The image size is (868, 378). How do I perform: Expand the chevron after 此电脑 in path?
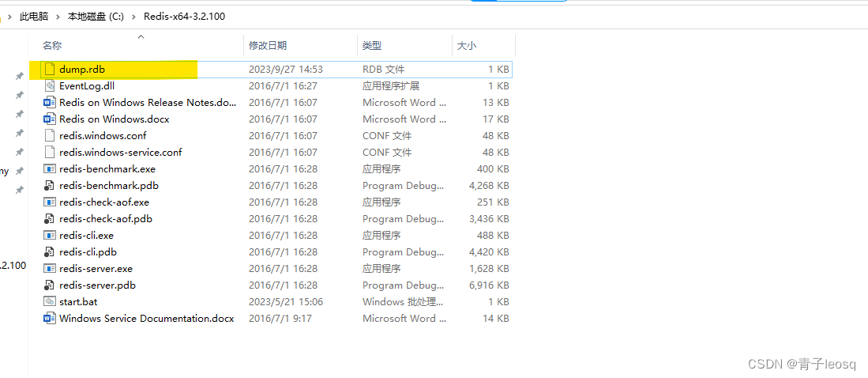pyautogui.click(x=58, y=17)
